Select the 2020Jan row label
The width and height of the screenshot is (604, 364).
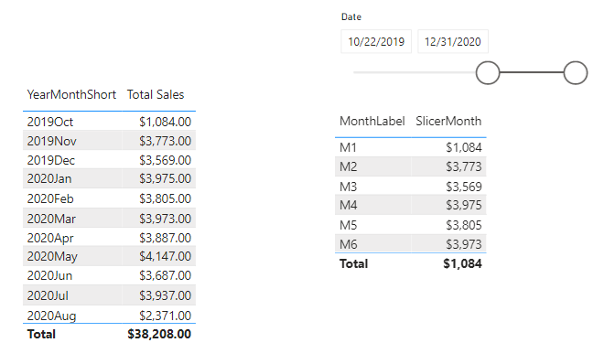coord(49,179)
